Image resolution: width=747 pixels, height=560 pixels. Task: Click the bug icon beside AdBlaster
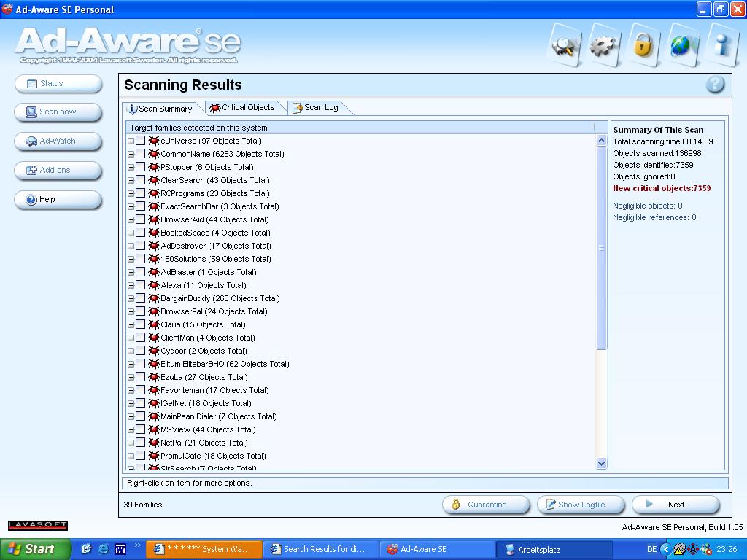click(153, 272)
